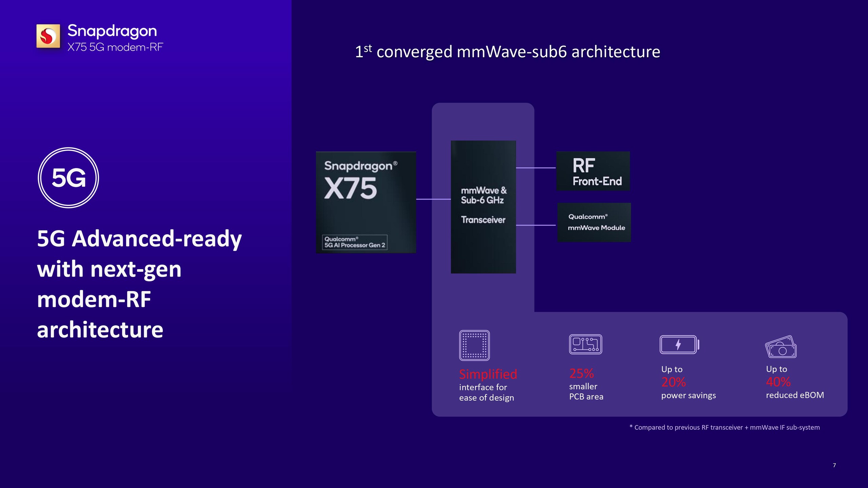
Task: Select the Snapdragon X75 chip block
Action: (x=366, y=202)
